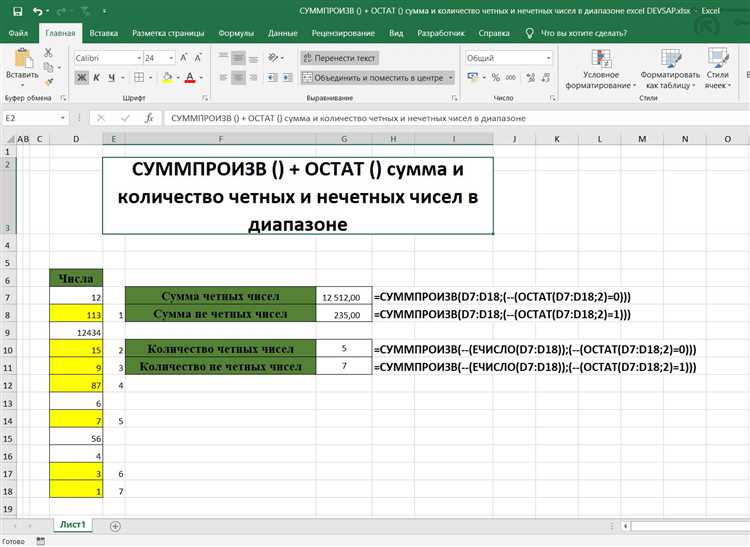Click Merge and Center (Объединить и поместить в центре)

[x=373, y=77]
